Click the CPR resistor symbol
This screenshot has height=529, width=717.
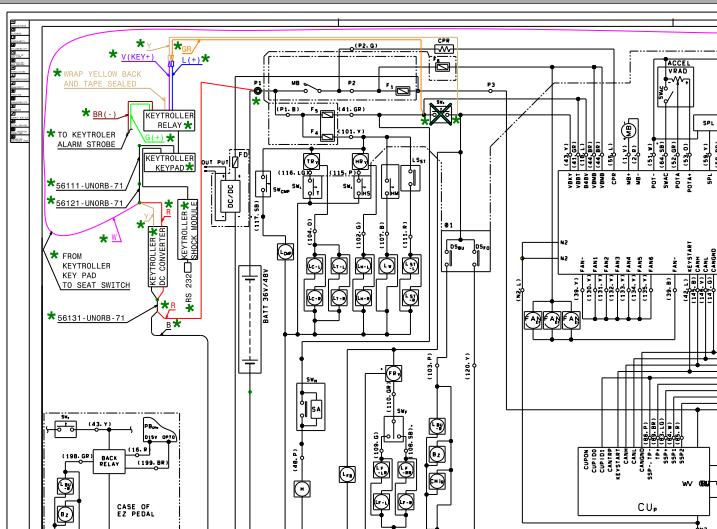tap(444, 48)
